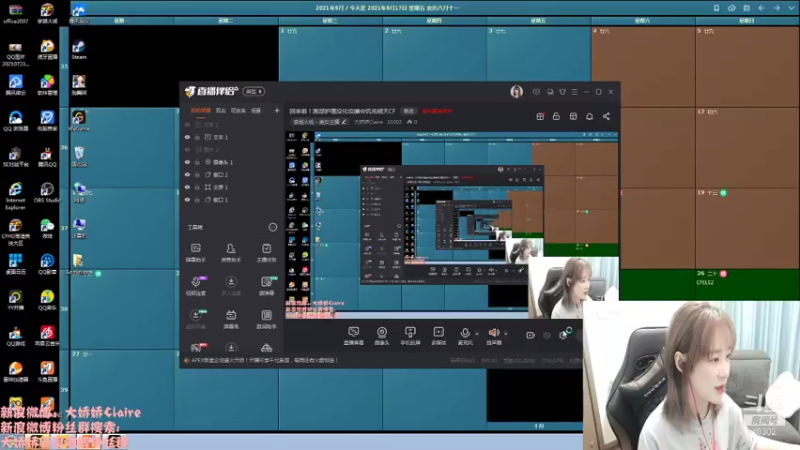Select day 19 in desktop calendar

click(x=746, y=228)
